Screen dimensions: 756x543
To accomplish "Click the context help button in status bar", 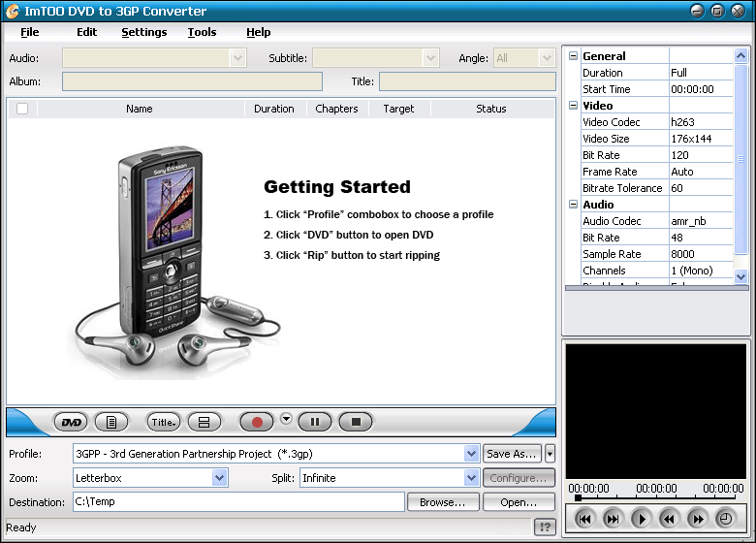I will pyautogui.click(x=545, y=527).
